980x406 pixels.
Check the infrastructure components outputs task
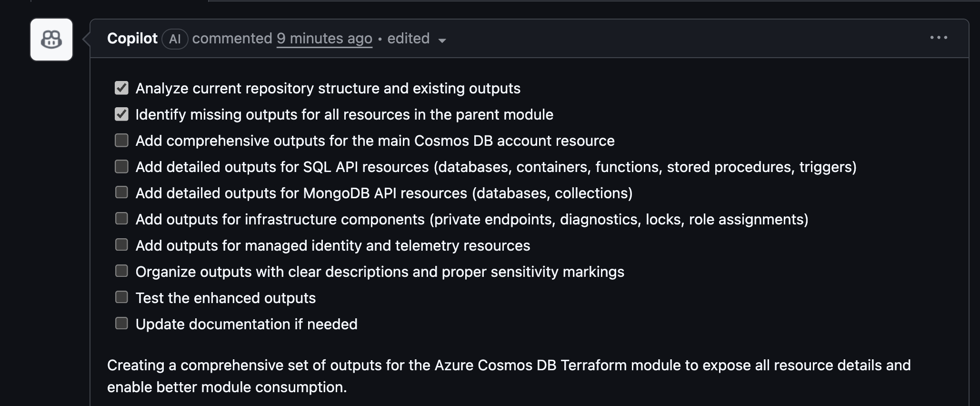click(121, 218)
